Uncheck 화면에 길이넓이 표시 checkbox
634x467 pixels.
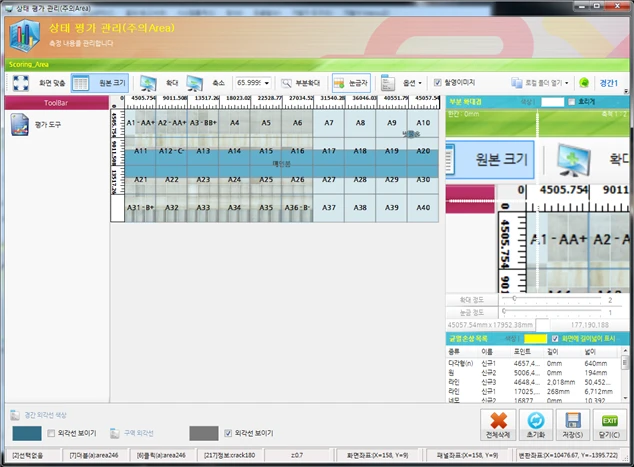click(555, 338)
